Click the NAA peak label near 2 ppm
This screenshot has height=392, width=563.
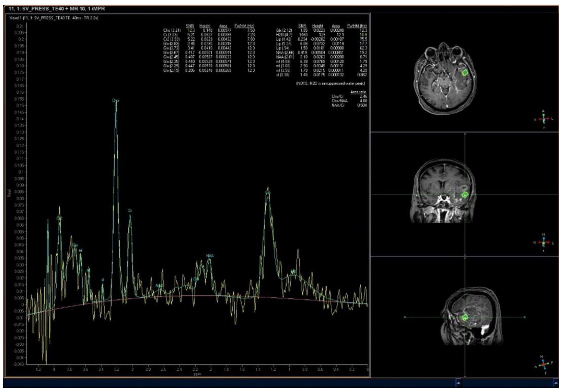point(210,256)
